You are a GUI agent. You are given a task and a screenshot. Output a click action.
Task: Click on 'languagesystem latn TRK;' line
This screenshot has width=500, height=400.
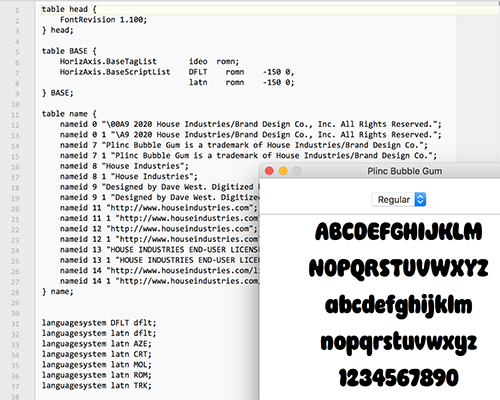[x=97, y=386]
